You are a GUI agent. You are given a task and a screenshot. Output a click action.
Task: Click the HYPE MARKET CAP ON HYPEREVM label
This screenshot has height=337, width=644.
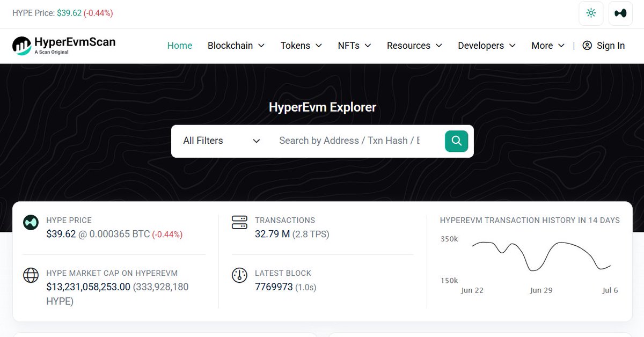112,273
